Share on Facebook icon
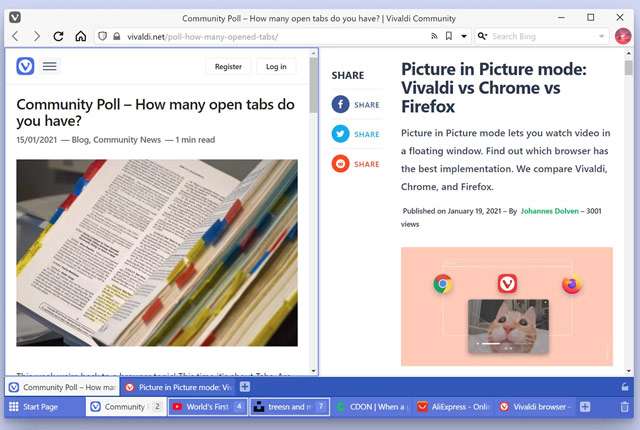The height and width of the screenshot is (430, 640). click(x=340, y=104)
